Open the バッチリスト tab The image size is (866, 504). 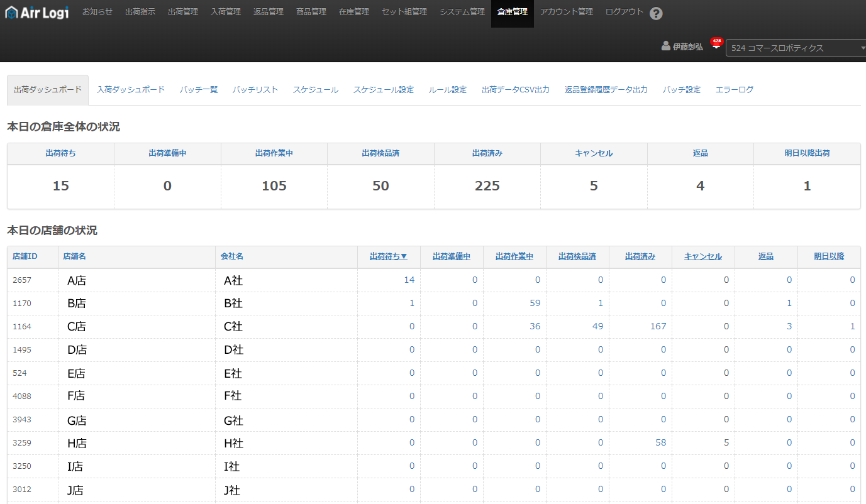(x=255, y=90)
